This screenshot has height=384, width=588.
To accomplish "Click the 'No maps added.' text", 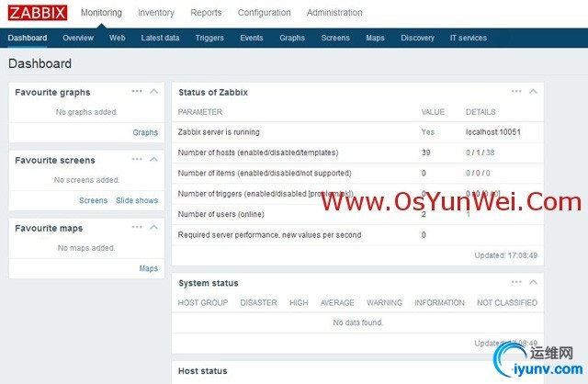I will (x=86, y=247).
